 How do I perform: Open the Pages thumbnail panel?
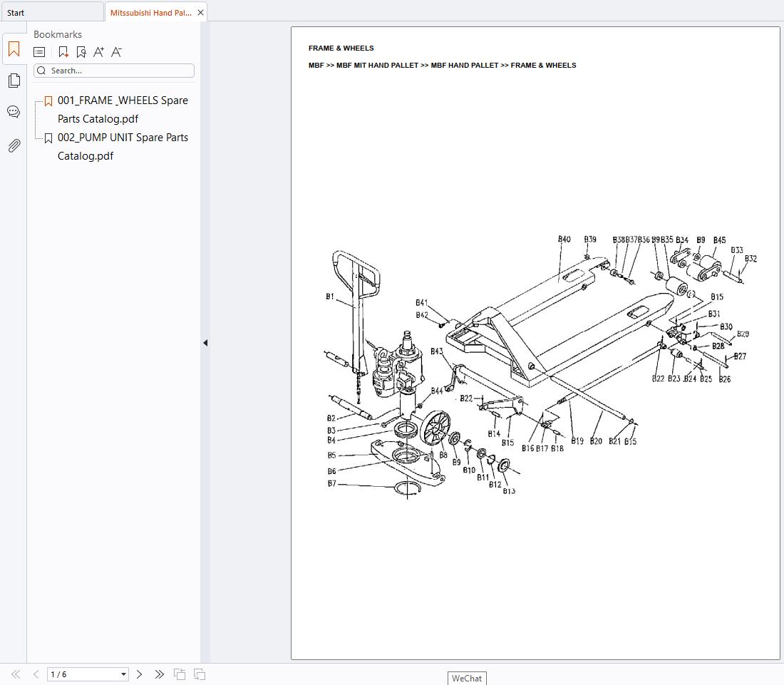point(14,81)
